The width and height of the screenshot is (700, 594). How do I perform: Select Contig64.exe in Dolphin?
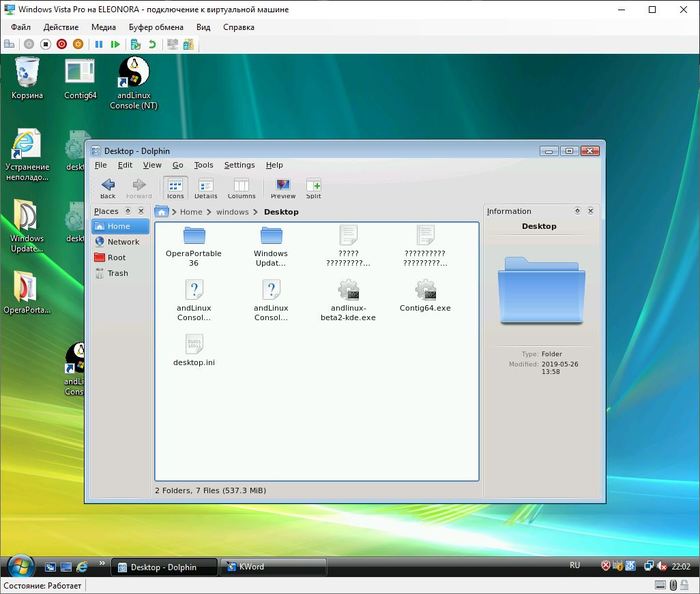pyautogui.click(x=425, y=296)
